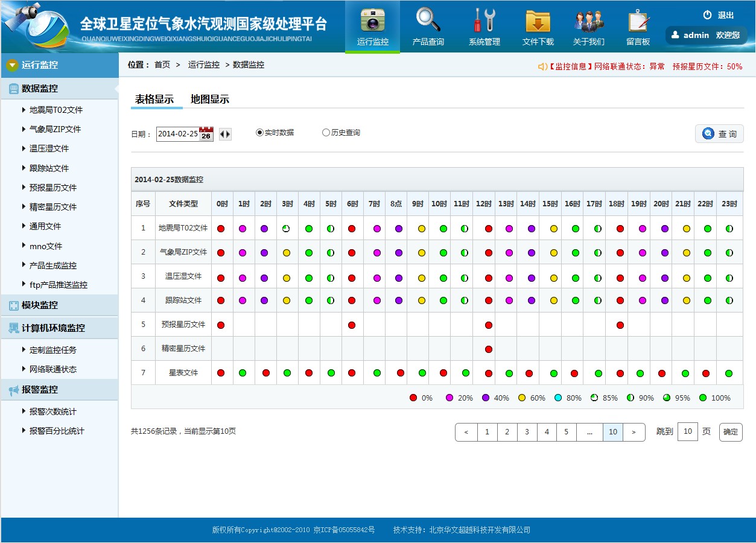Image resolution: width=756 pixels, height=543 pixels.
Task: Go to previous page with < button
Action: point(466,433)
